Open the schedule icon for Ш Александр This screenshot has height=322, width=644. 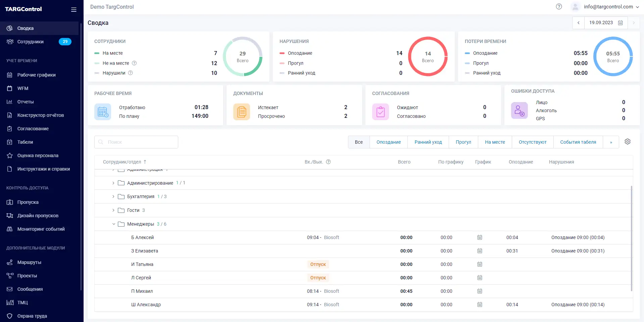point(480,305)
